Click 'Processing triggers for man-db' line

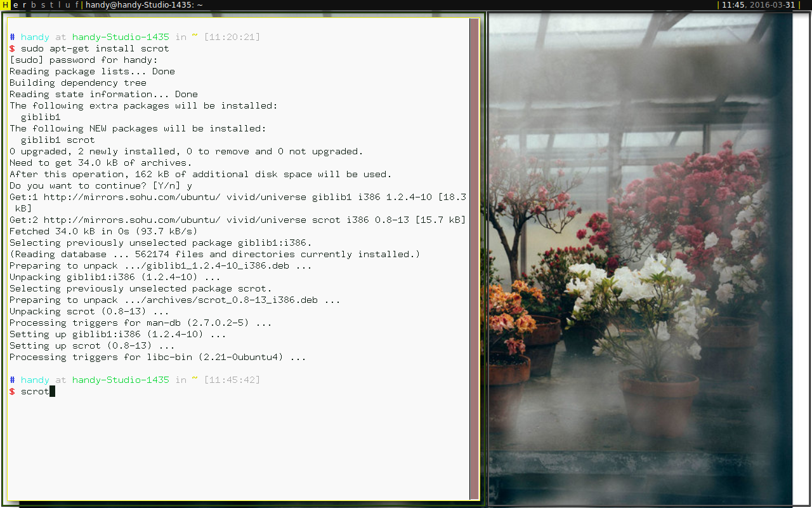pyautogui.click(x=141, y=323)
